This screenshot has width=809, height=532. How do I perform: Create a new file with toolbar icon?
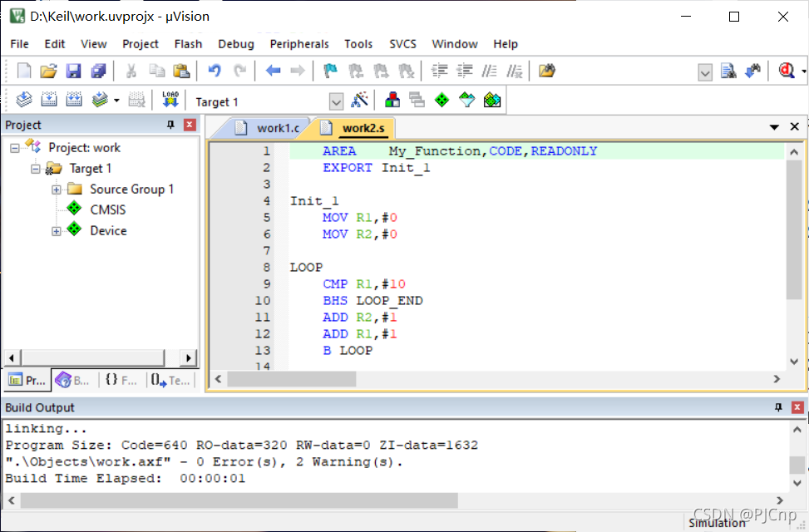click(x=24, y=71)
